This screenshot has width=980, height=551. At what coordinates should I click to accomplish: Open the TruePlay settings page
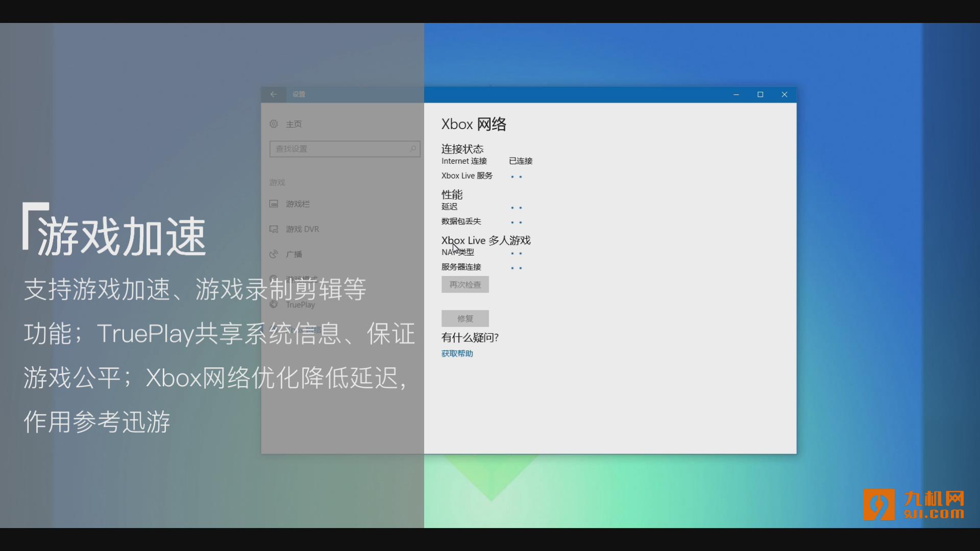(300, 305)
